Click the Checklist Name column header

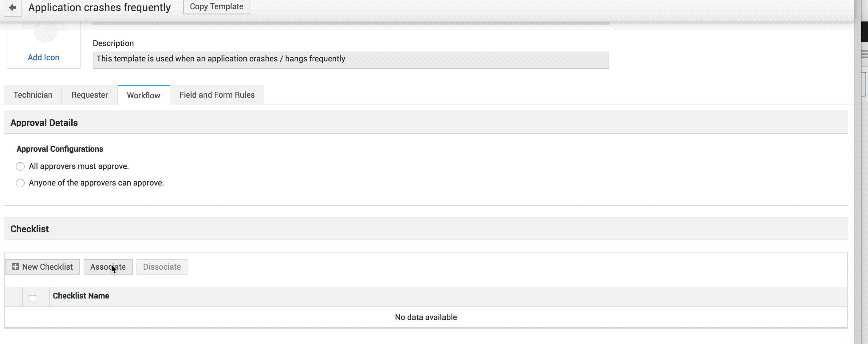click(x=81, y=296)
